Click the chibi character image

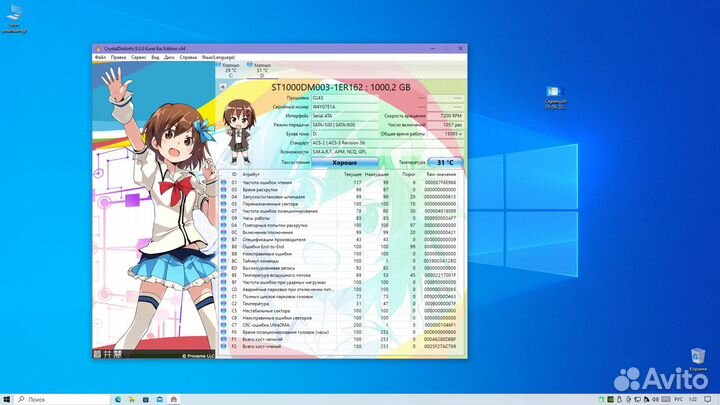tap(239, 132)
